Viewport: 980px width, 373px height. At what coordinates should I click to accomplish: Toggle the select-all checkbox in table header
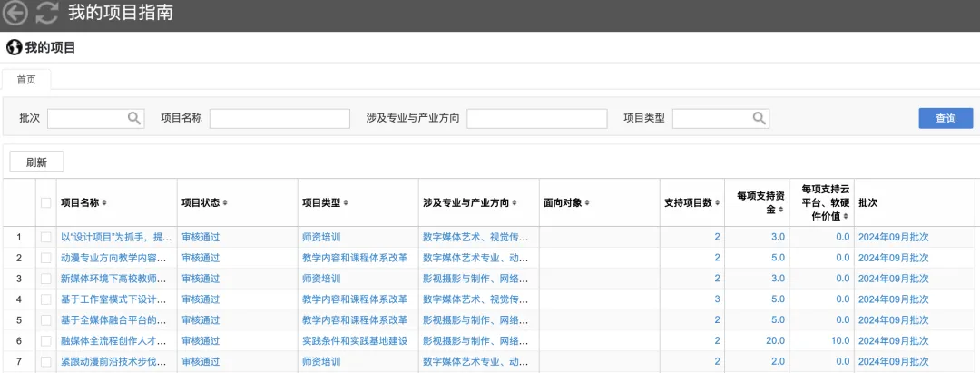click(46, 202)
